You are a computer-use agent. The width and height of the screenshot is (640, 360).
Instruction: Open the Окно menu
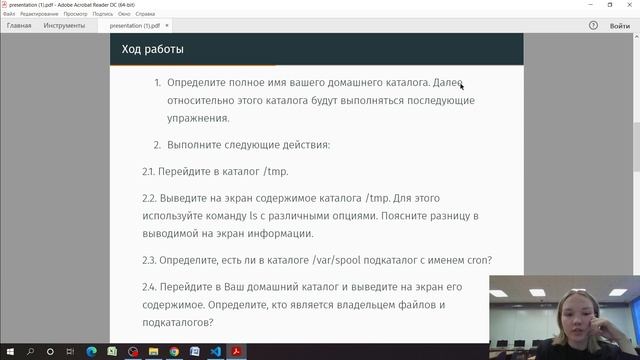124,14
